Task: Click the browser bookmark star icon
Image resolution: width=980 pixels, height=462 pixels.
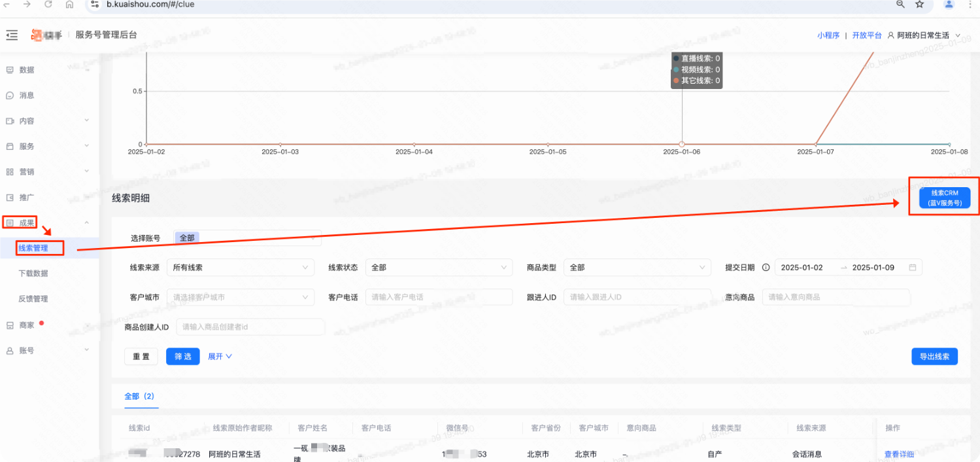Action: (919, 5)
